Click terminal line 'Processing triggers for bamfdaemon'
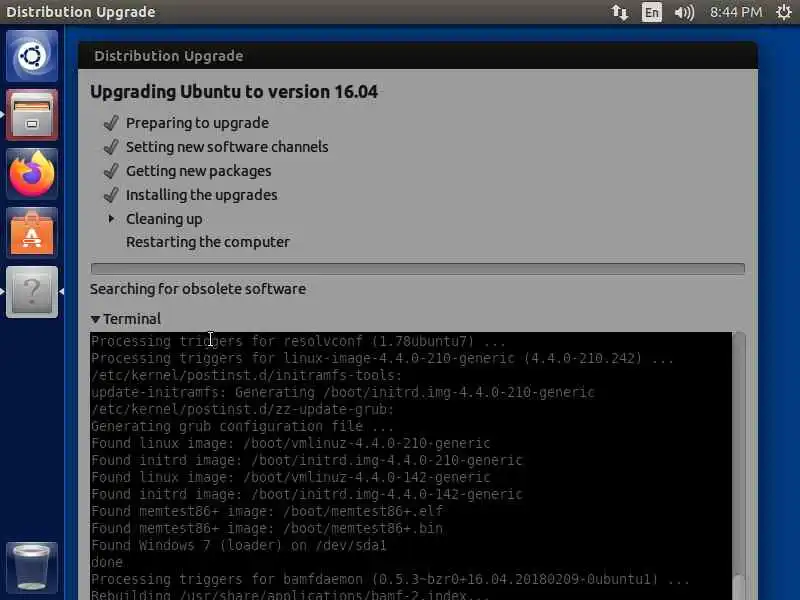Image resolution: width=800 pixels, height=600 pixels. point(390,580)
